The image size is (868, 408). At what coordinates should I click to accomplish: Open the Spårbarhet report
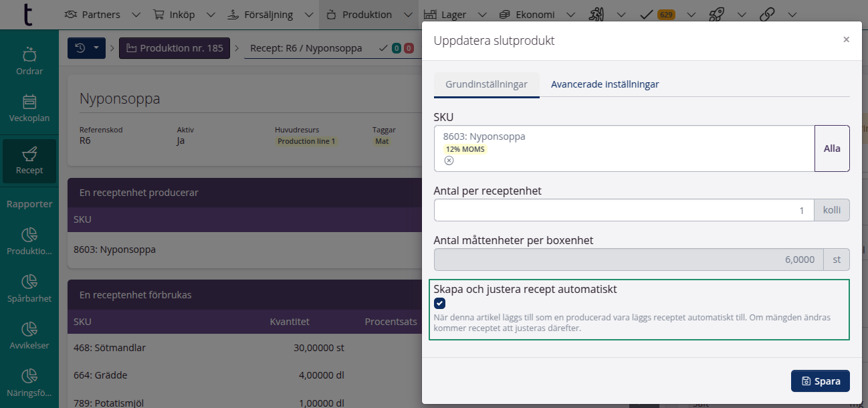coord(29,289)
